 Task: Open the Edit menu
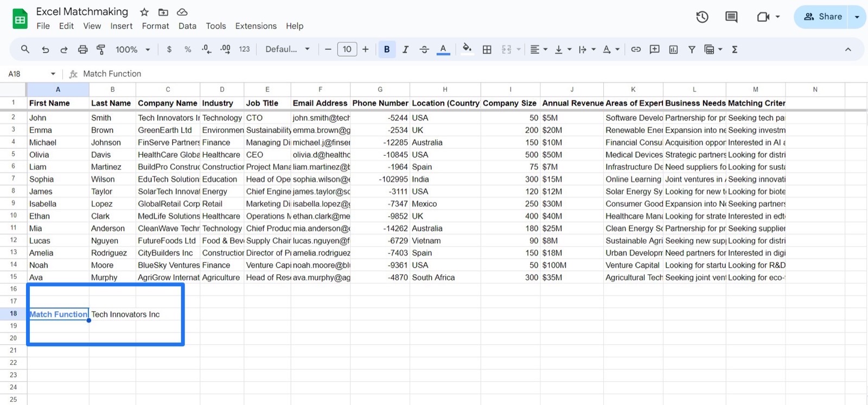click(66, 26)
